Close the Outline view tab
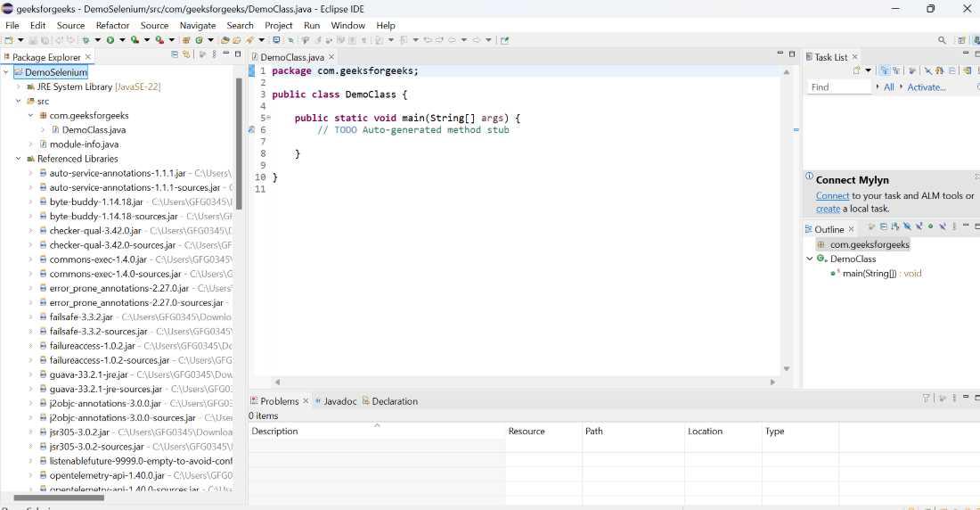Screen dimensions: 980x510 click(x=851, y=229)
